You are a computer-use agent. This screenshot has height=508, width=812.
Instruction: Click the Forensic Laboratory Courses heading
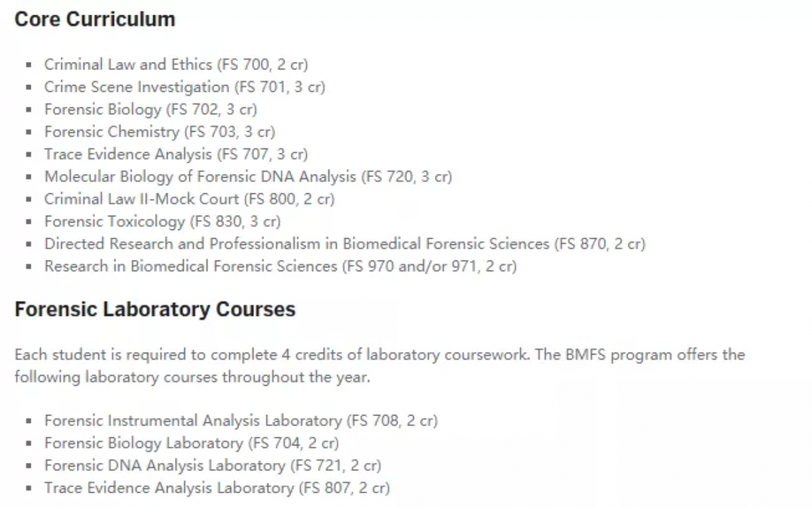(x=155, y=310)
